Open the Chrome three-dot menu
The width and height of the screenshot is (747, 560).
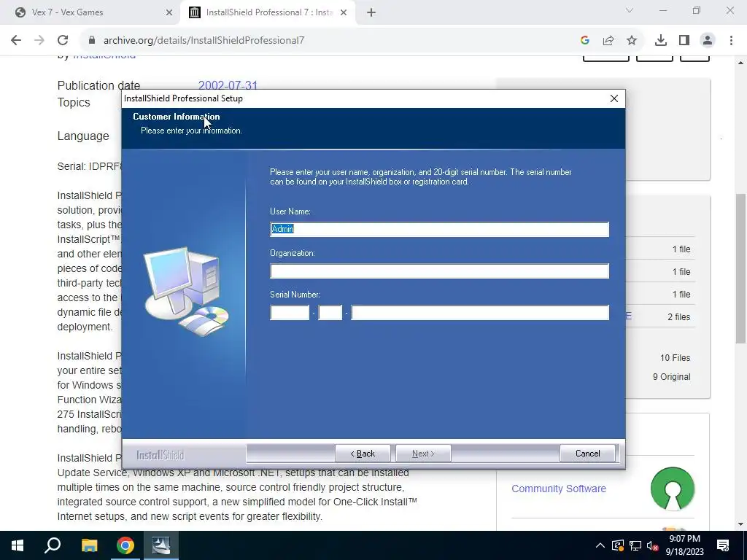pyautogui.click(x=731, y=41)
